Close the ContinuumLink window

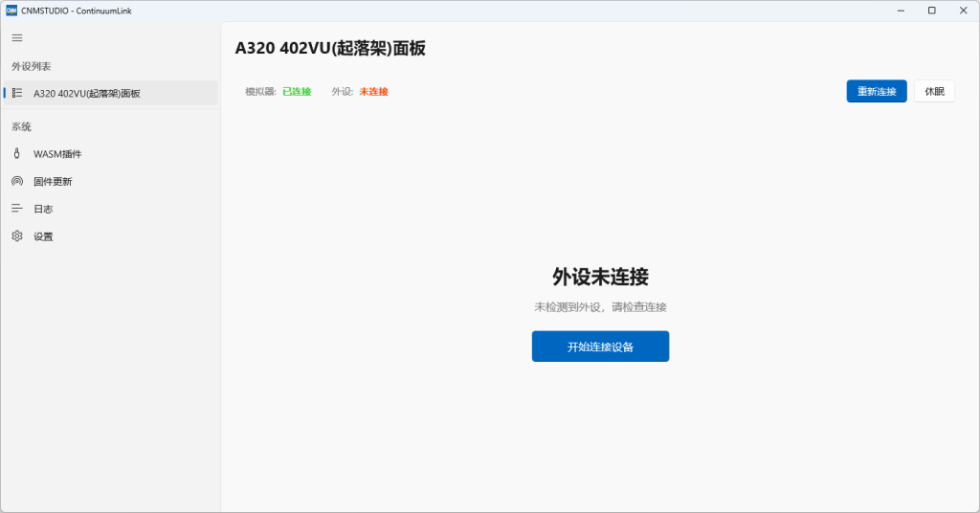963,11
